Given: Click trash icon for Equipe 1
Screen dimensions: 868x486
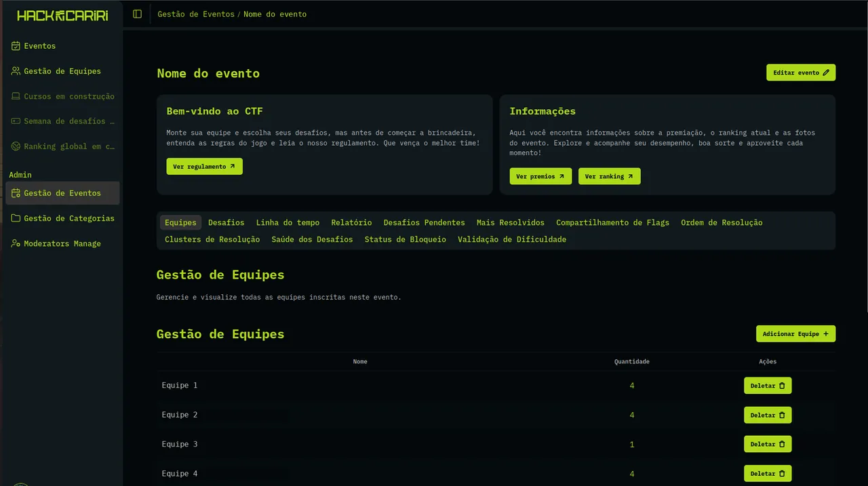Looking at the screenshot, I should point(782,386).
